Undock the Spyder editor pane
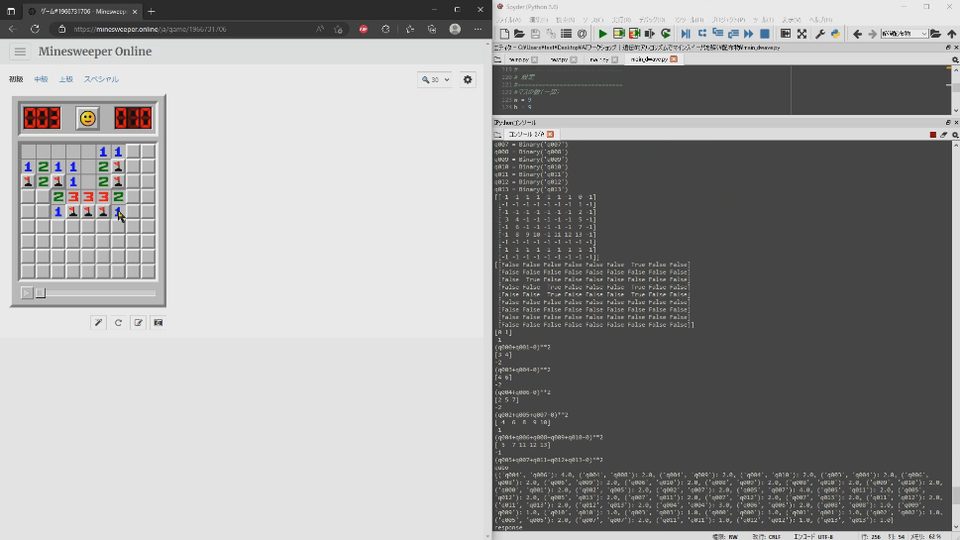Viewport: 960px width, 540px height. click(948, 47)
